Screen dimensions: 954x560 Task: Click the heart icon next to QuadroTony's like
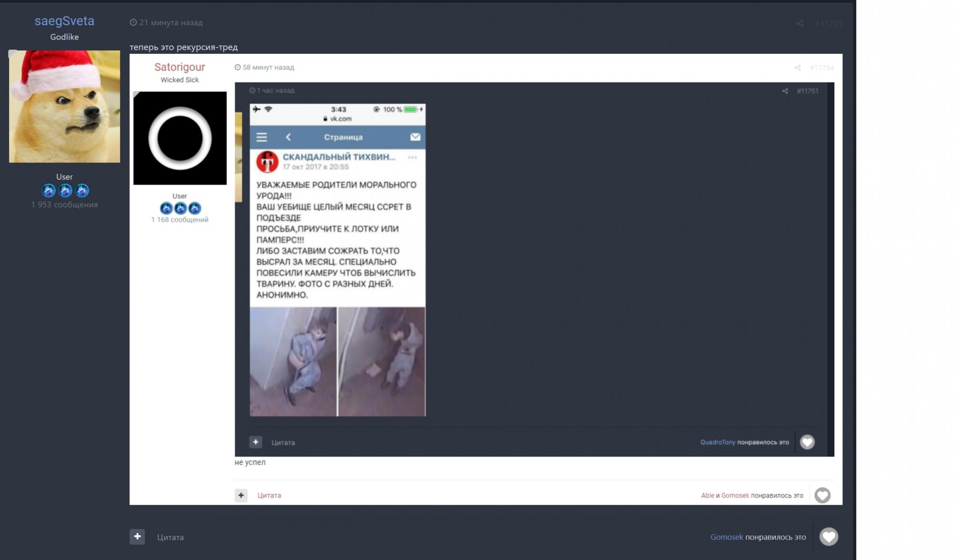(x=807, y=442)
